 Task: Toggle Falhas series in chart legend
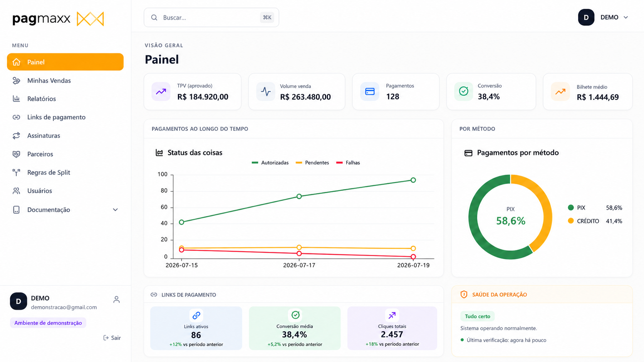(x=348, y=163)
